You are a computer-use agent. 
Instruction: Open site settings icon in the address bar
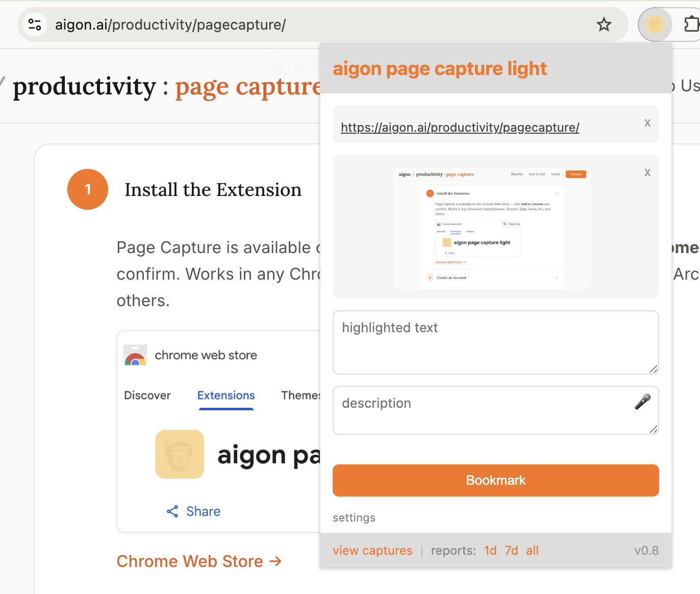(34, 24)
